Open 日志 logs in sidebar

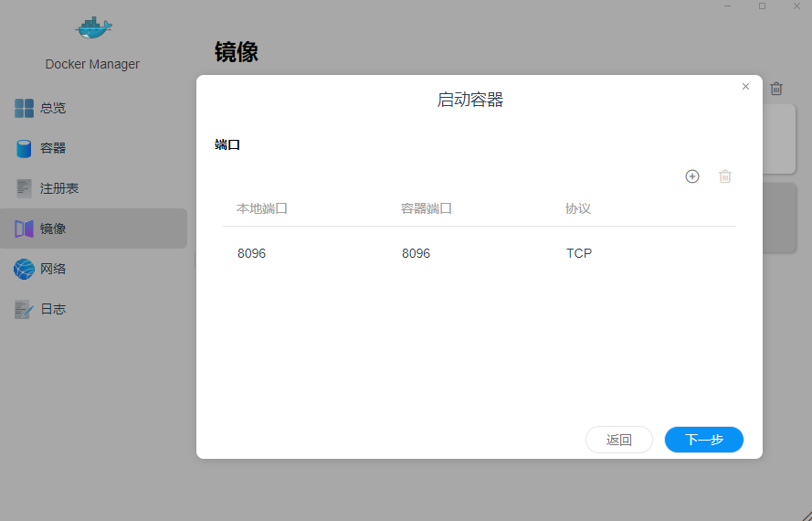53,309
